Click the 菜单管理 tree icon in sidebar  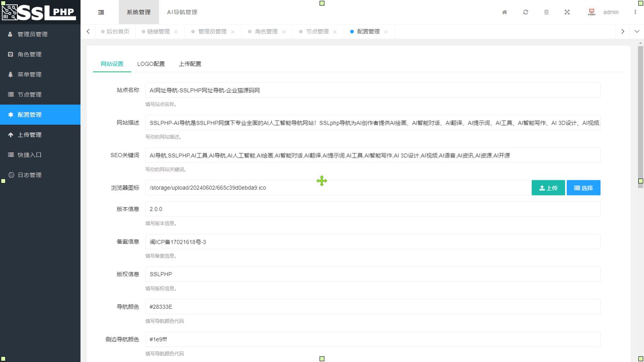click(10, 74)
